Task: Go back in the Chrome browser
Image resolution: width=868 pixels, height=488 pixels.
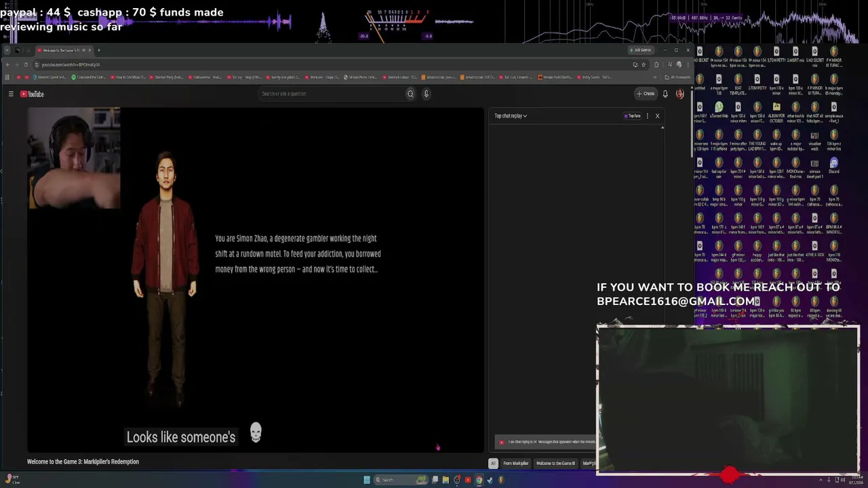Action: tap(7, 64)
